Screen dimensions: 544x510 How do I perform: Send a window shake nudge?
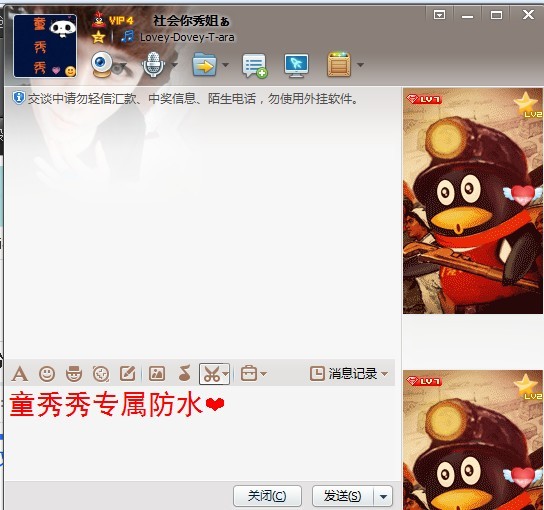tap(101, 374)
